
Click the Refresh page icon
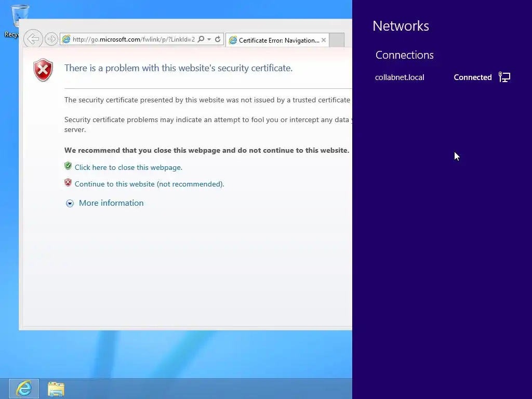pos(218,39)
